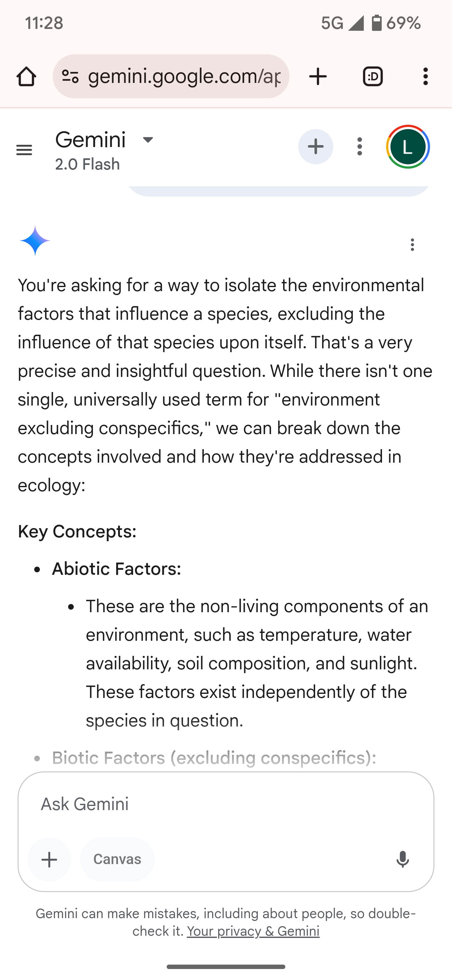Open Gemini's conversation options menu
The width and height of the screenshot is (452, 980).
point(360,147)
